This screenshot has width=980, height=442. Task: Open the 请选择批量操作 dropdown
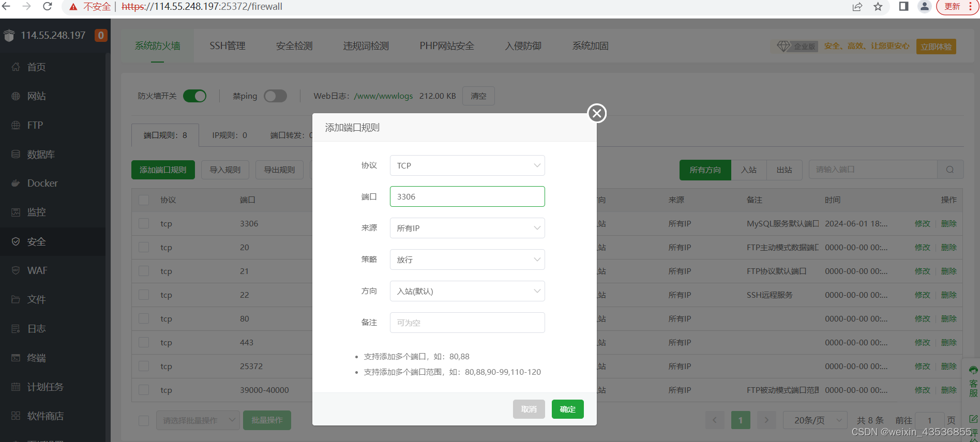tap(198, 420)
